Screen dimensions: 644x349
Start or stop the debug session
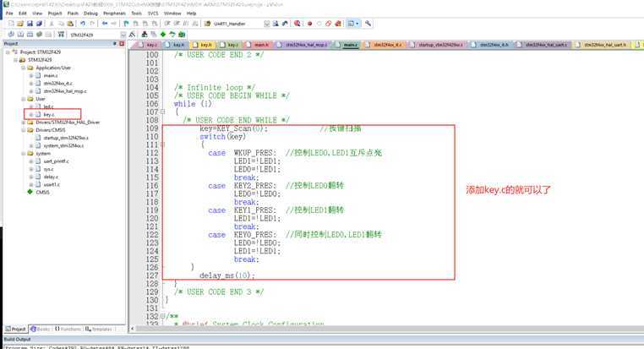(x=297, y=24)
